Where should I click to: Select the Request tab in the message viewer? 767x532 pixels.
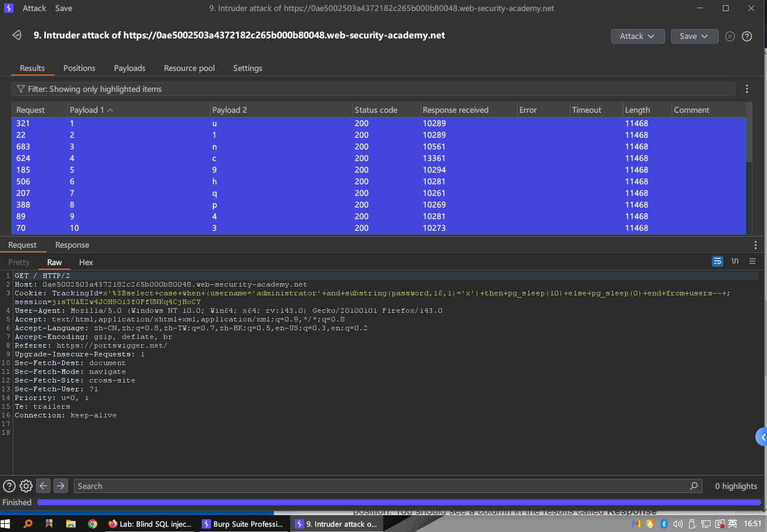[22, 245]
